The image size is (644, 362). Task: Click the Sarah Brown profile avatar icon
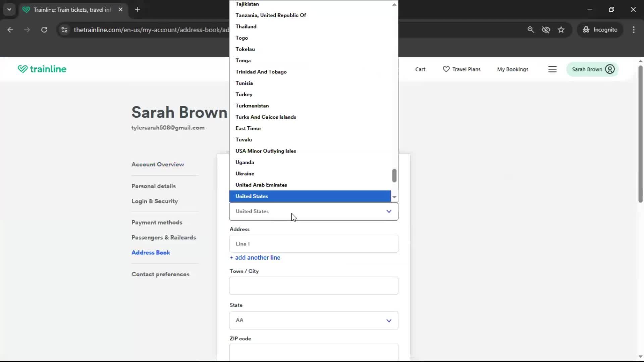(x=609, y=69)
